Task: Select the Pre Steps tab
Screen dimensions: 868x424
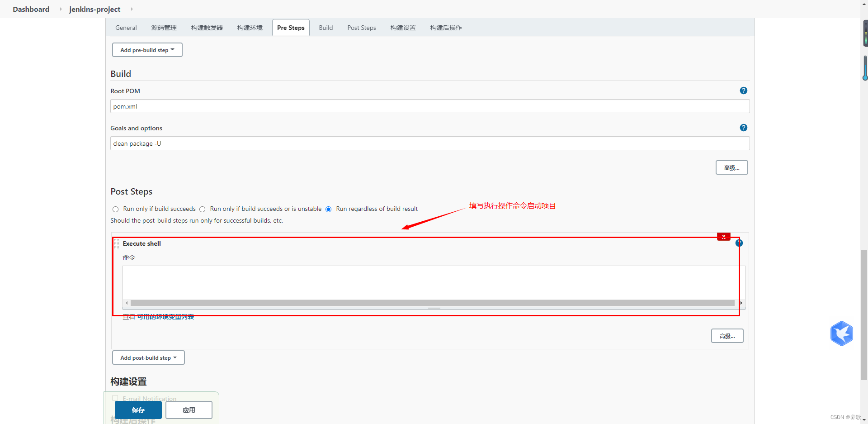Action: pyautogui.click(x=291, y=28)
